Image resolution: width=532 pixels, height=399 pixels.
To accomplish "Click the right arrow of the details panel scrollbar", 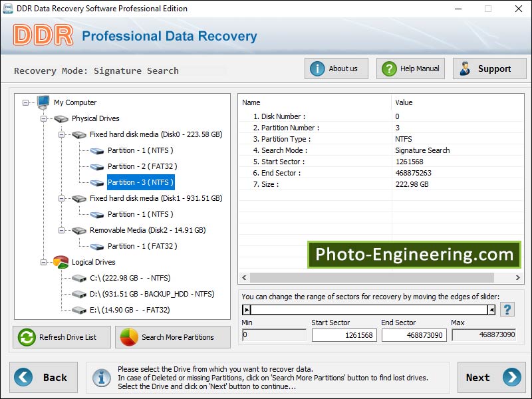I will click(519, 277).
